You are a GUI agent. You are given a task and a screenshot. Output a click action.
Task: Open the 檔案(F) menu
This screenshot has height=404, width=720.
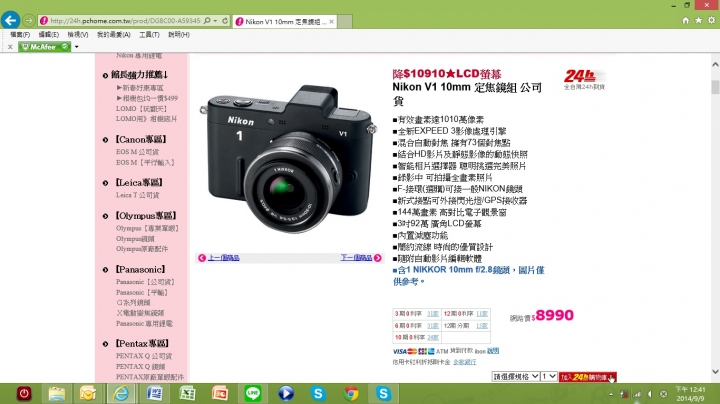pyautogui.click(x=20, y=34)
